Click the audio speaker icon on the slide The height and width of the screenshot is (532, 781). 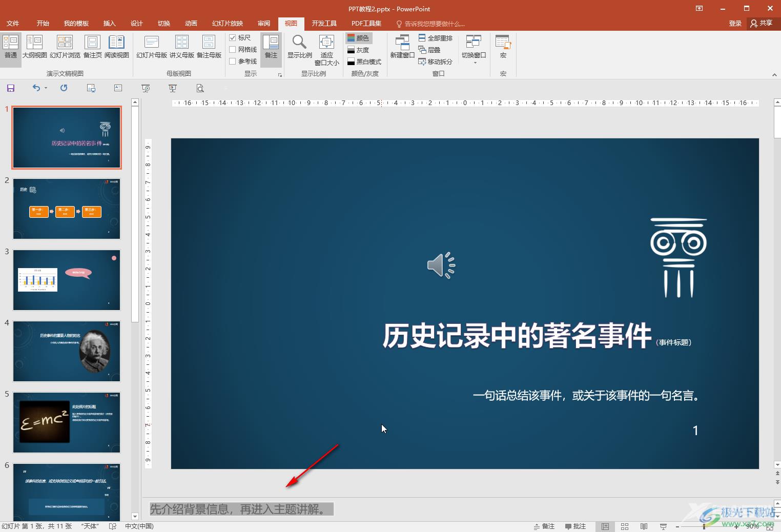pyautogui.click(x=441, y=265)
